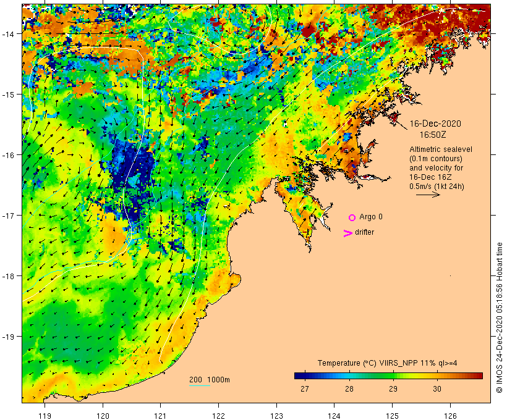Click the latitude label -16
507x420 pixels.
point(7,155)
